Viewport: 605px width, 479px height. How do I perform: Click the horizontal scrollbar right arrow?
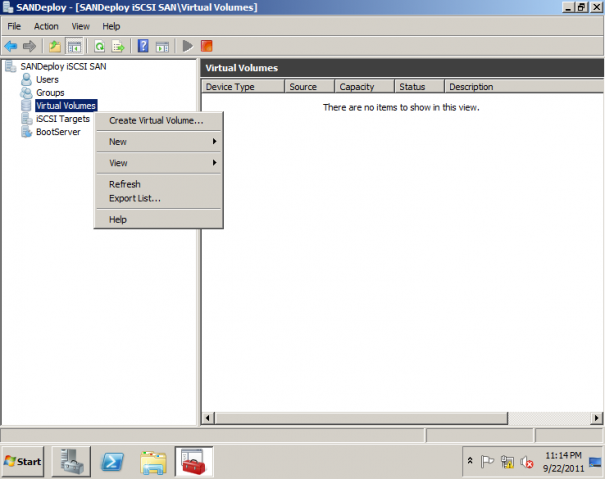(597, 418)
